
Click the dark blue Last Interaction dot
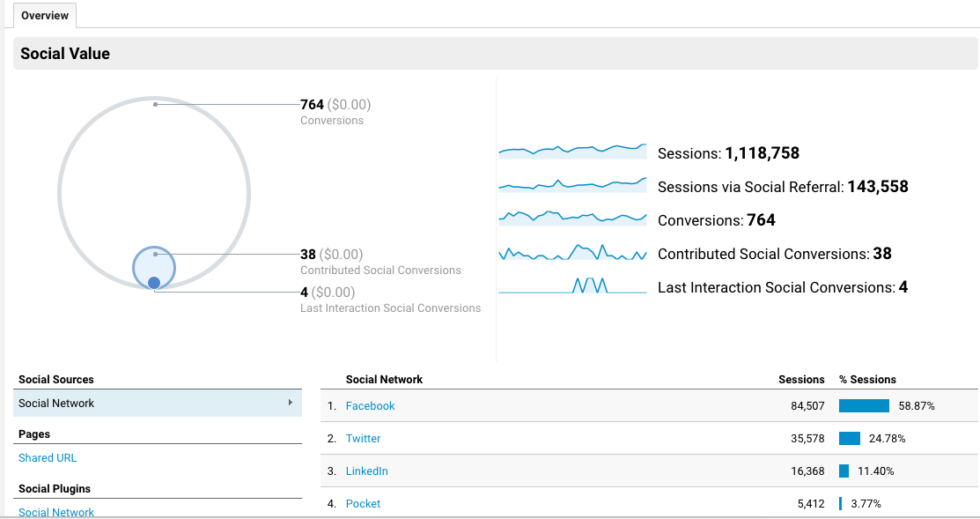point(154,283)
